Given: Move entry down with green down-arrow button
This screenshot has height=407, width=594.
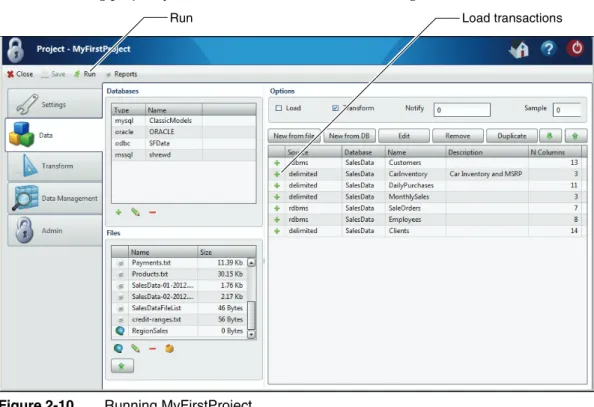Looking at the screenshot, I should 550,136.
